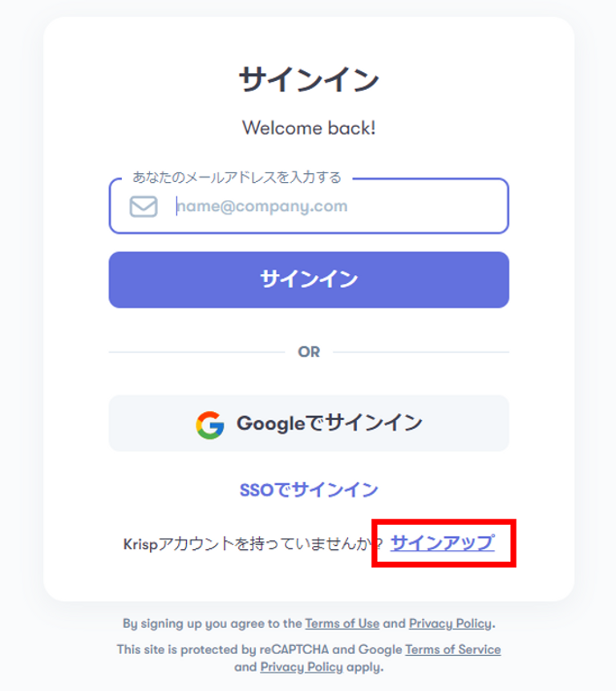Screen dimensions: 616x691
Task: Click the 'protected by reCAPTCHA' notice text
Action: [259, 649]
